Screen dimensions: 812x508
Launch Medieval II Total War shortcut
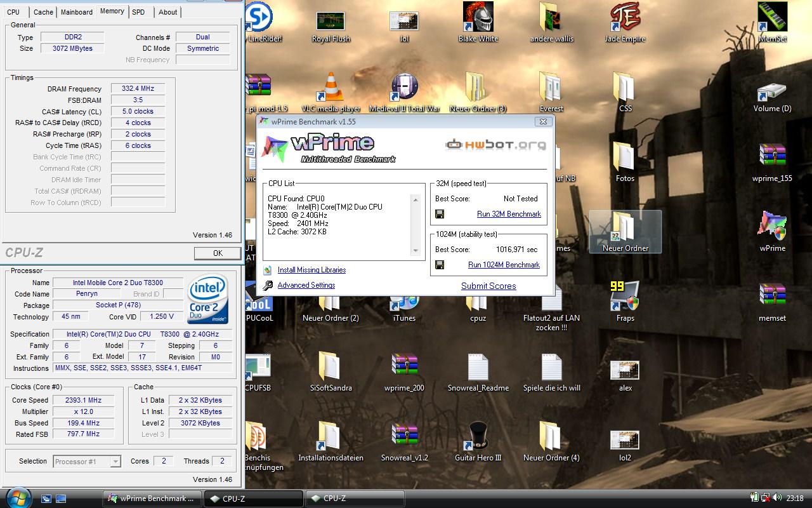[404, 93]
